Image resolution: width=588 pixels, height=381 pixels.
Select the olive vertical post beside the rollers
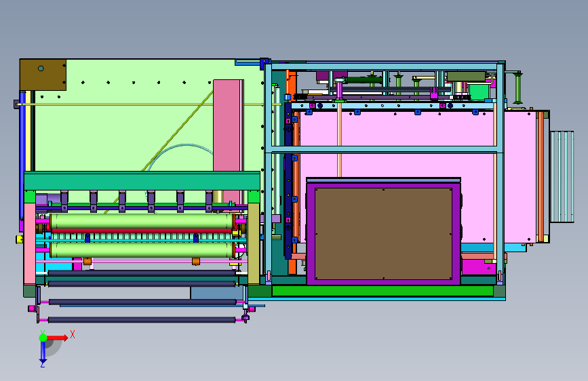point(254,243)
